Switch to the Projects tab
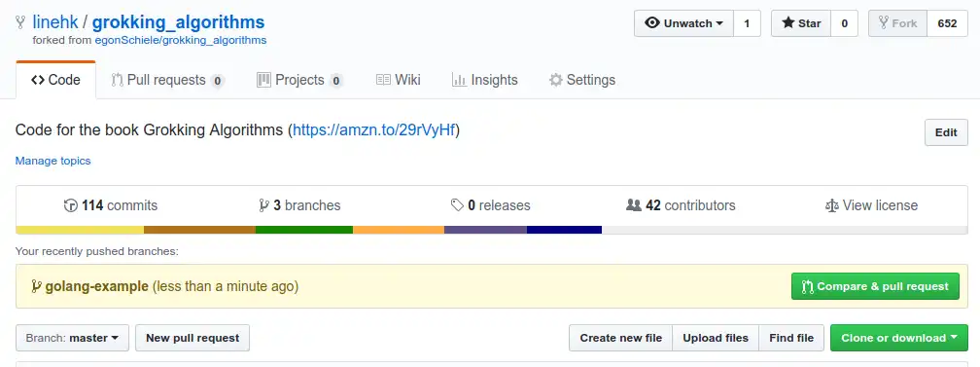This screenshot has height=367, width=980. point(299,80)
